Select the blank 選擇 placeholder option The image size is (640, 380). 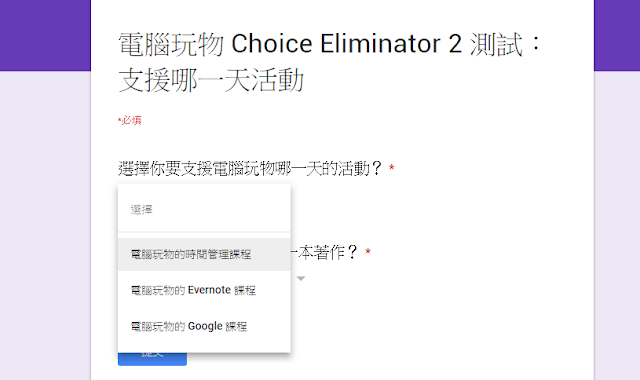pos(204,209)
